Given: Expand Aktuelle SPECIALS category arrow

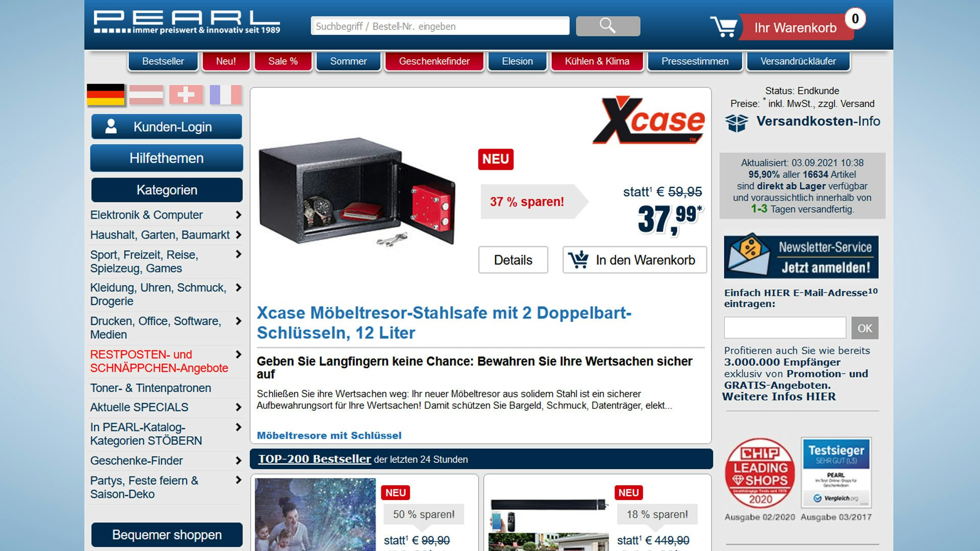Looking at the screenshot, I should [x=238, y=407].
